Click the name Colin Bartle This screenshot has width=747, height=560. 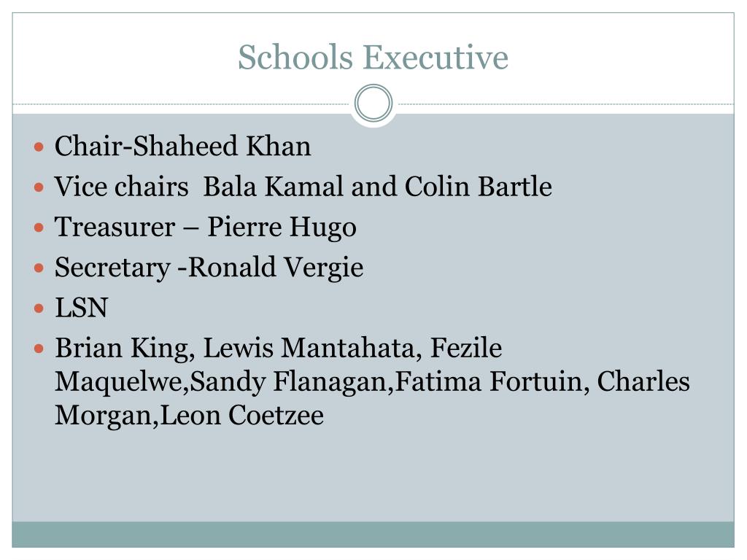click(x=479, y=186)
